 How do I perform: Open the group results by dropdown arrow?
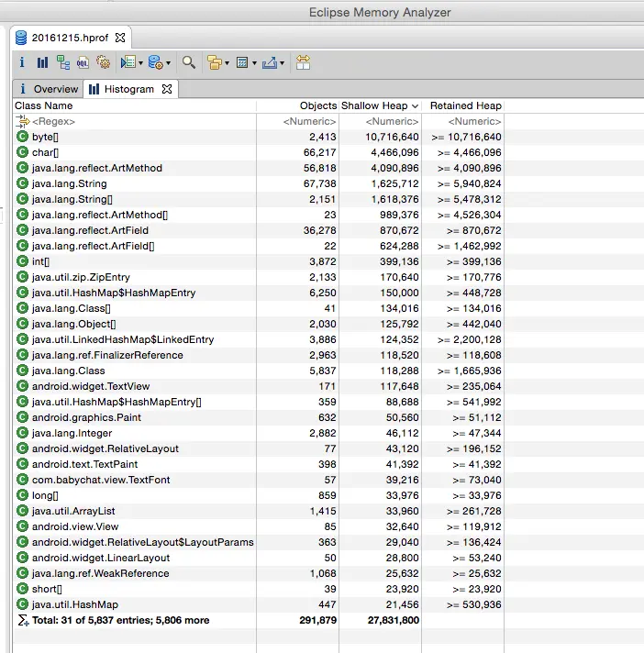click(227, 63)
